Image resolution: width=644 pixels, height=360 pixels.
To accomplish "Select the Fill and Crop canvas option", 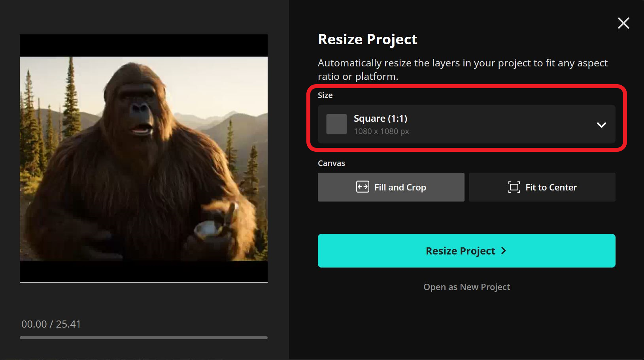I will pos(391,187).
